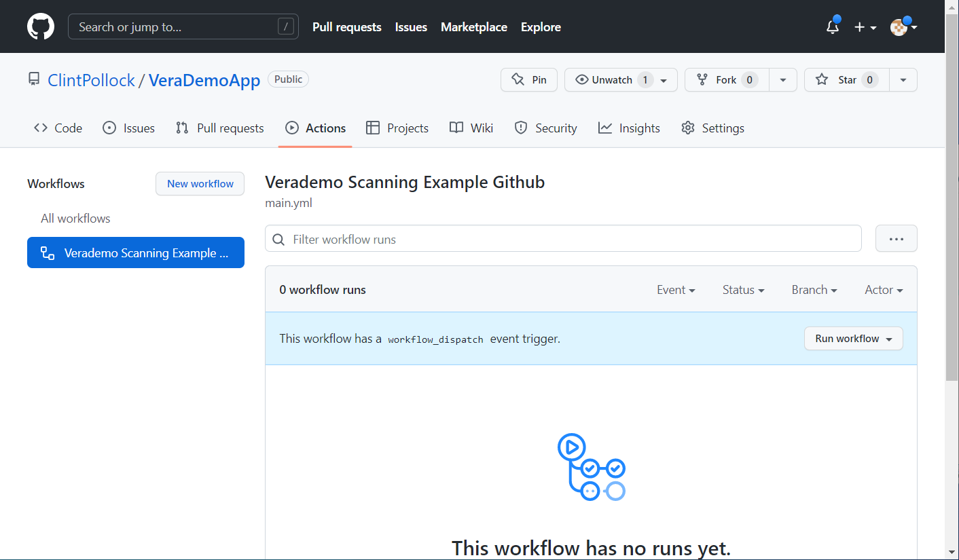Click the workflow icon in the sidebar entry
The width and height of the screenshot is (959, 560).
(x=48, y=253)
